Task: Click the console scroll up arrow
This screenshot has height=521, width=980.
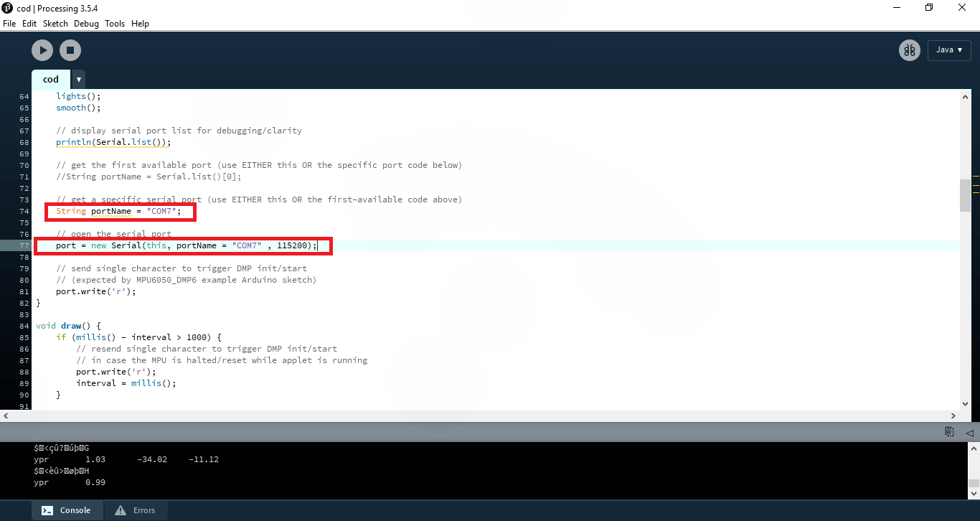Action: pyautogui.click(x=974, y=448)
